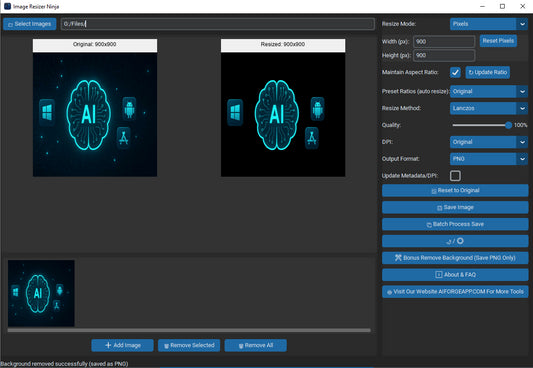Click the Width (px) input field

pos(444,41)
